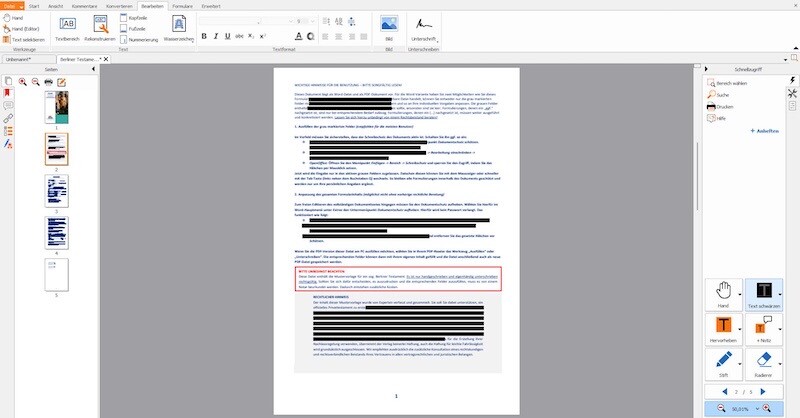Align text center
The width and height of the screenshot is (800, 418).
338,37
